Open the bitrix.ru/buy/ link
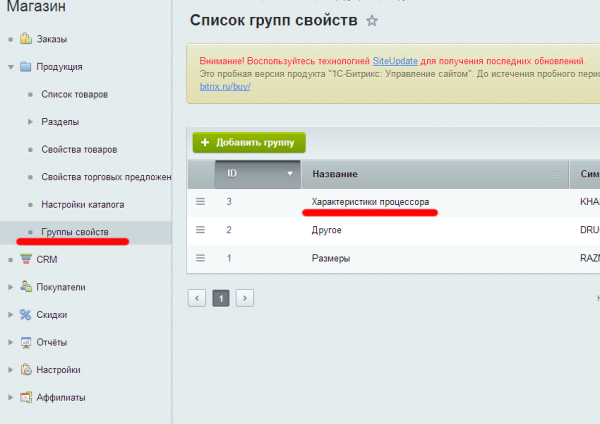600x424 pixels. (x=218, y=87)
